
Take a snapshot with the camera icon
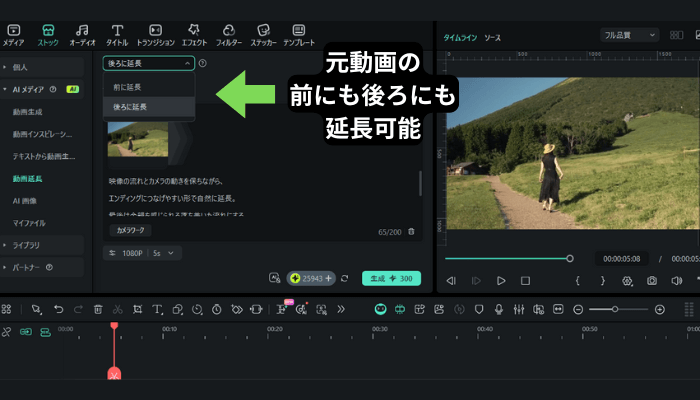pos(652,281)
